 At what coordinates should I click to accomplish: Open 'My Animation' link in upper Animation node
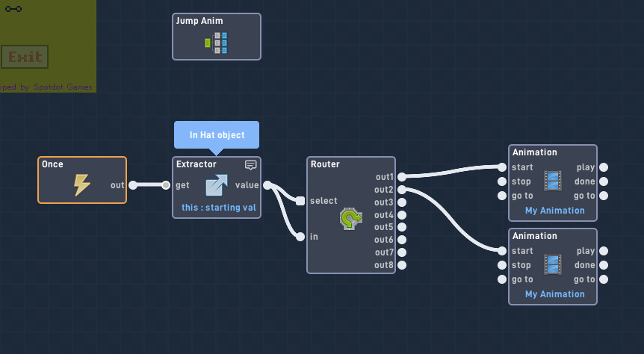click(554, 211)
